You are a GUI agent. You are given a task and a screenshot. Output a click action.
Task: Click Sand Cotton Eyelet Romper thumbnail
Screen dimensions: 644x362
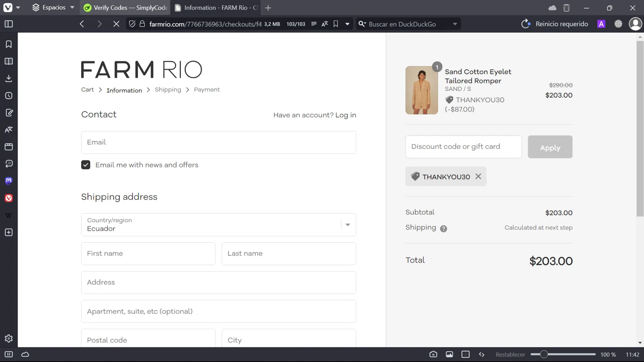click(x=422, y=90)
